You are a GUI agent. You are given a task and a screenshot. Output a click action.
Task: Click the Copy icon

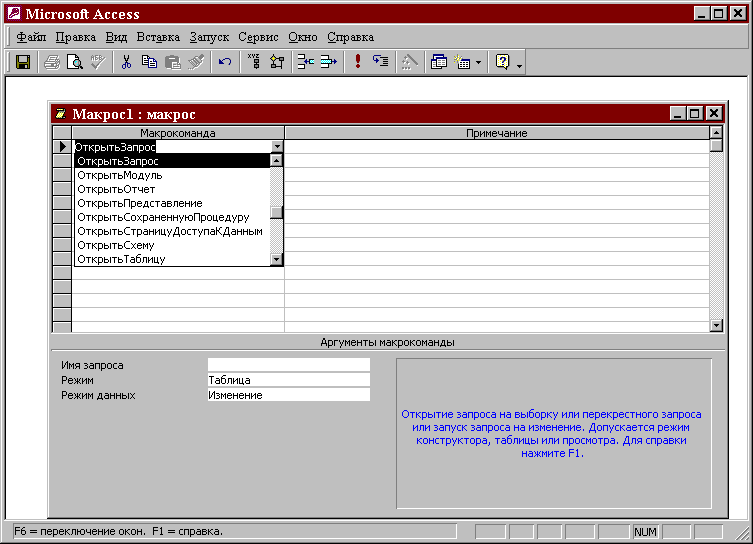pos(149,62)
